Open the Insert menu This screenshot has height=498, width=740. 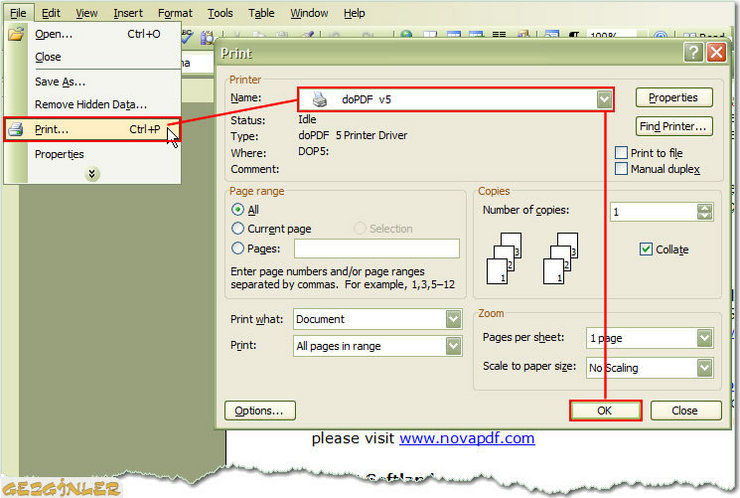click(128, 13)
